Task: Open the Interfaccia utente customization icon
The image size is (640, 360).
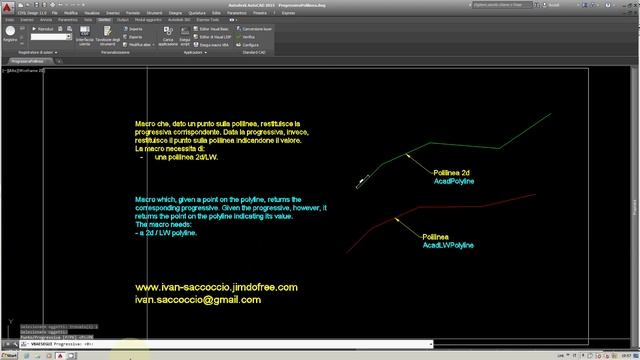Action: point(84,36)
